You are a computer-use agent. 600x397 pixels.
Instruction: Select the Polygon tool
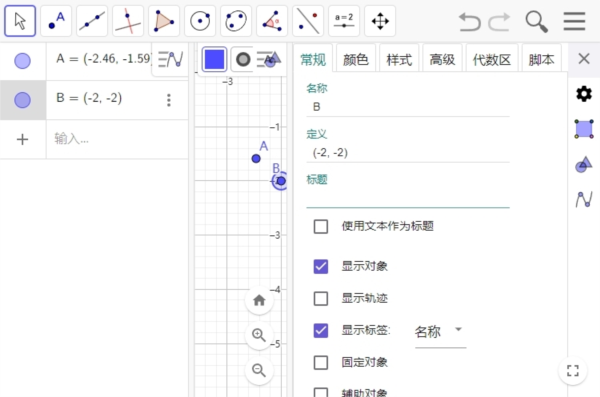coord(164,21)
